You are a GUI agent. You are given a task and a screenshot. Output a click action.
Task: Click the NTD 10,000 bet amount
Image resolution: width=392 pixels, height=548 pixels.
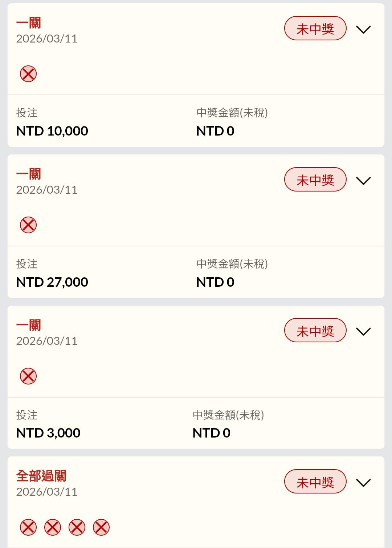click(52, 131)
